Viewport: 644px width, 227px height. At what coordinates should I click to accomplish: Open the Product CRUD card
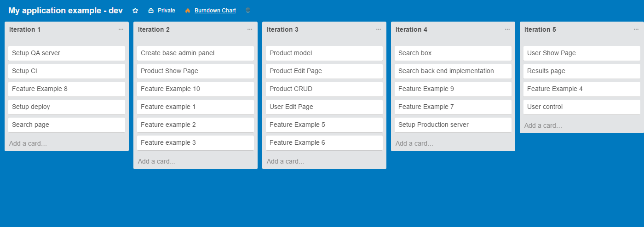[324, 89]
